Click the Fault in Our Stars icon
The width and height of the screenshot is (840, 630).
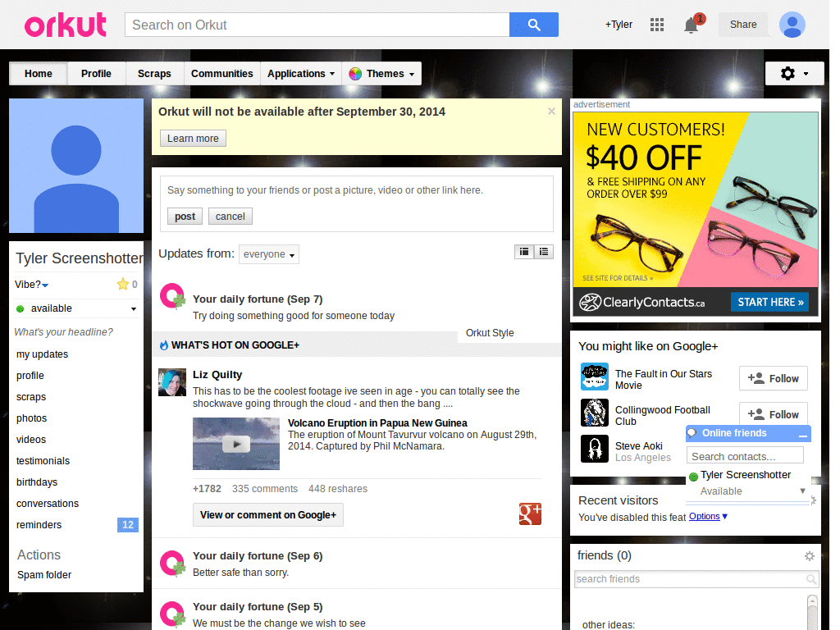pyautogui.click(x=595, y=377)
